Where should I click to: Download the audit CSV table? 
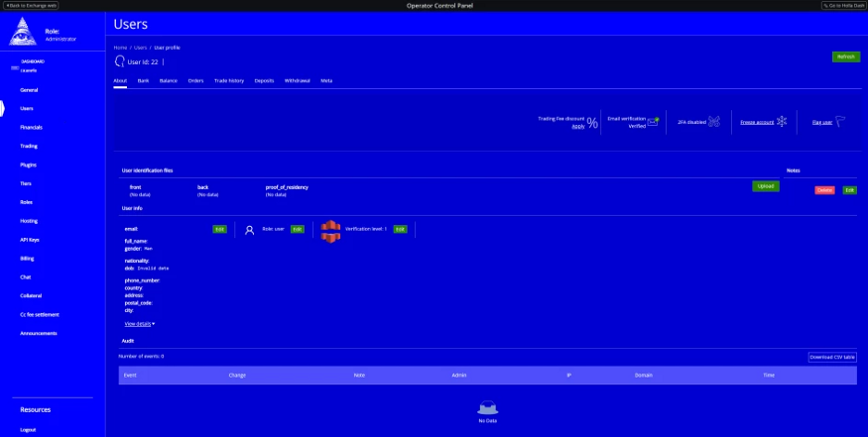click(831, 357)
